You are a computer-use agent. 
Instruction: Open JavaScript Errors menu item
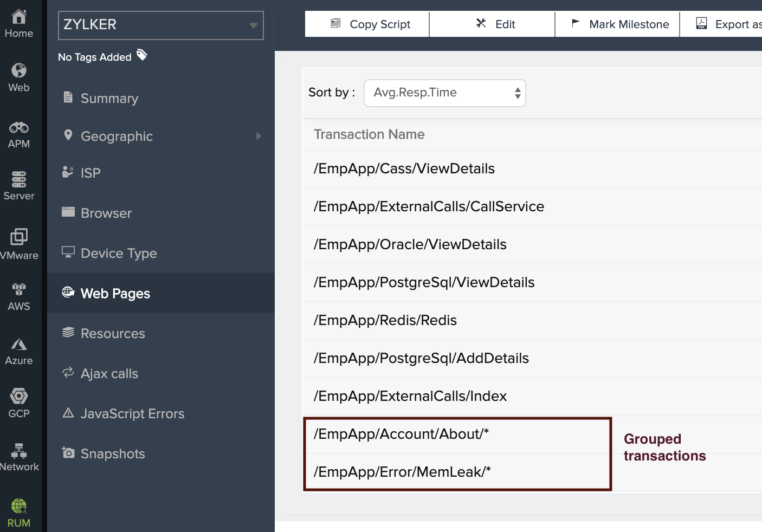[132, 414]
